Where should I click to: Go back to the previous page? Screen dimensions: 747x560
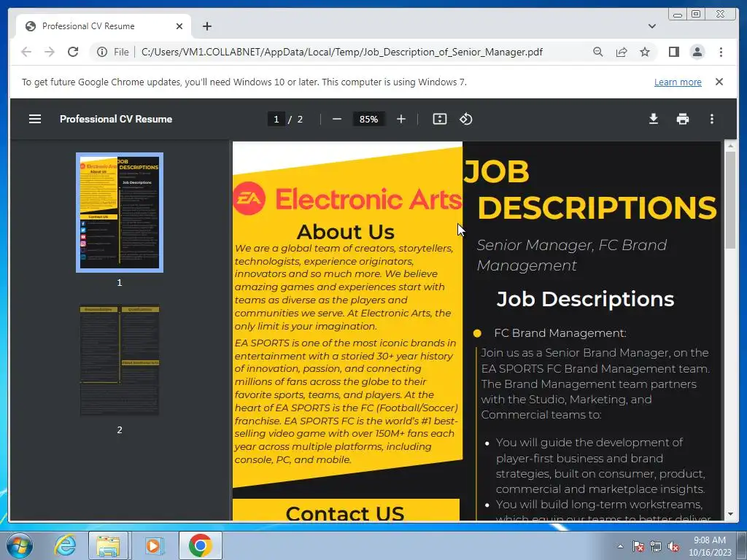tap(26, 52)
